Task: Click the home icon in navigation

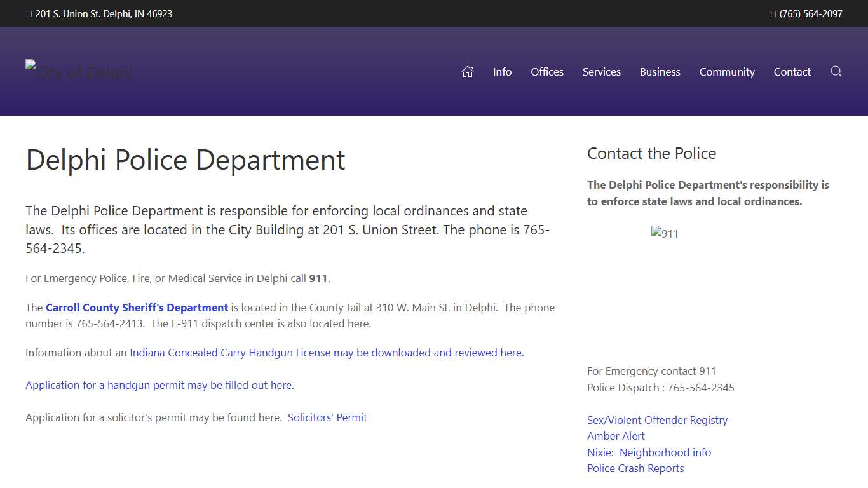Action: 468,72
